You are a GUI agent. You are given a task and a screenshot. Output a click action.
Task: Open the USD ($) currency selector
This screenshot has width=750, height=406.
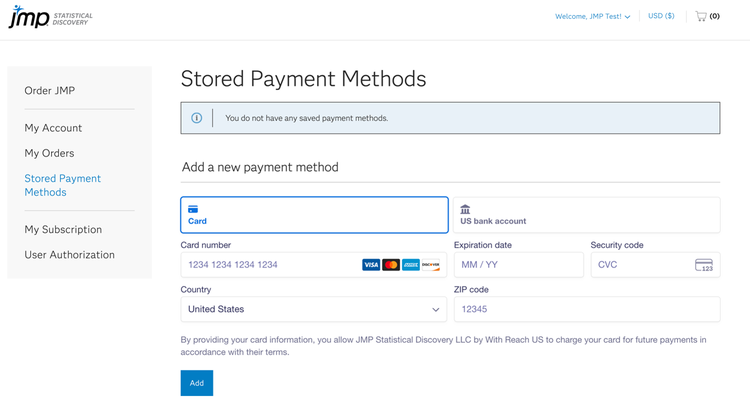661,16
